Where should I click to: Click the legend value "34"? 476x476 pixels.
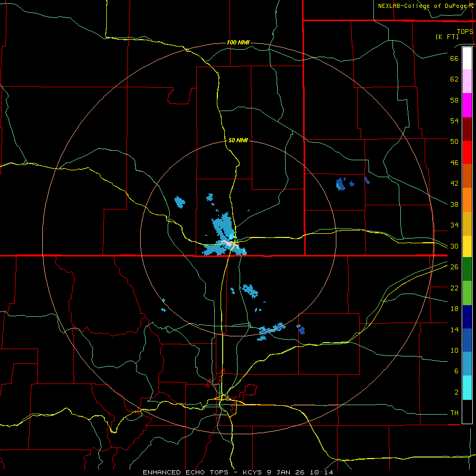pos(454,225)
